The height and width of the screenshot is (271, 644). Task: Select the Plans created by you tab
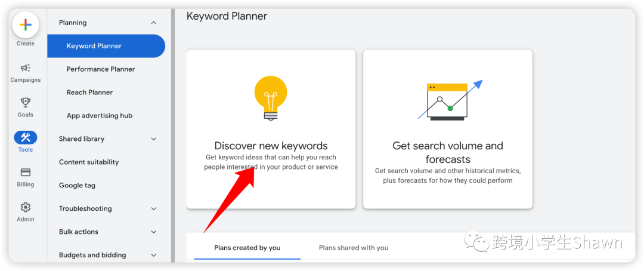click(247, 248)
